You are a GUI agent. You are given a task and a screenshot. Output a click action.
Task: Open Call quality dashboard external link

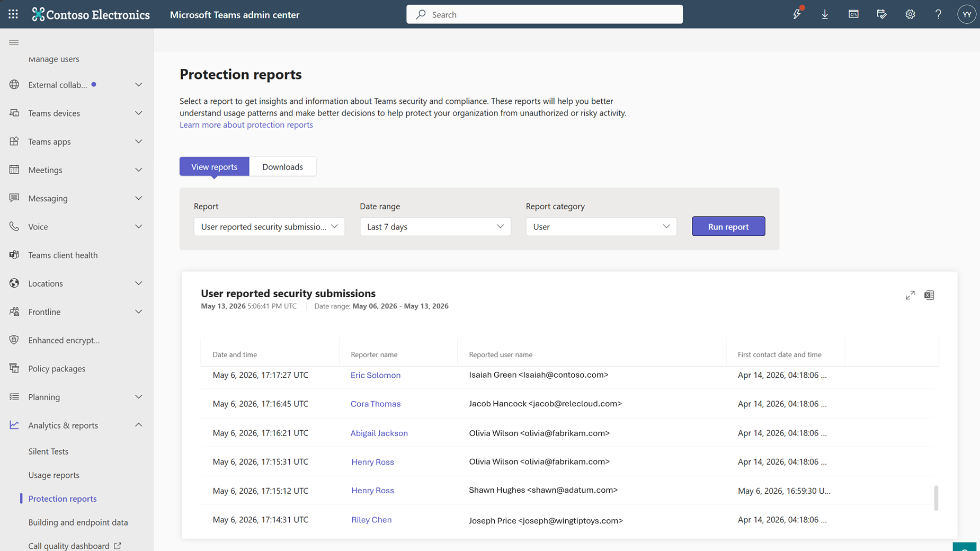(75, 546)
